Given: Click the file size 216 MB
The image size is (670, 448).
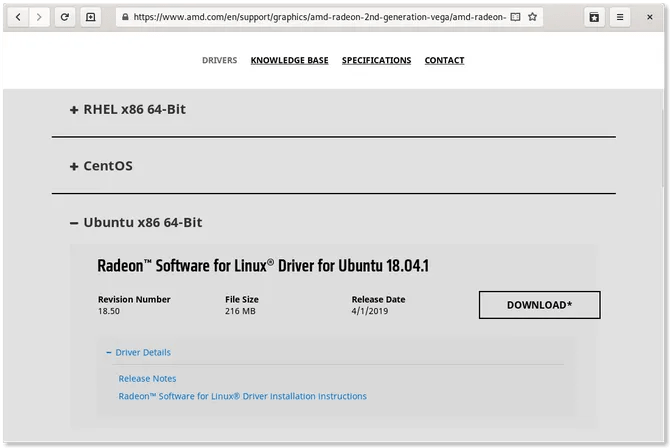Looking at the screenshot, I should tap(240, 311).
